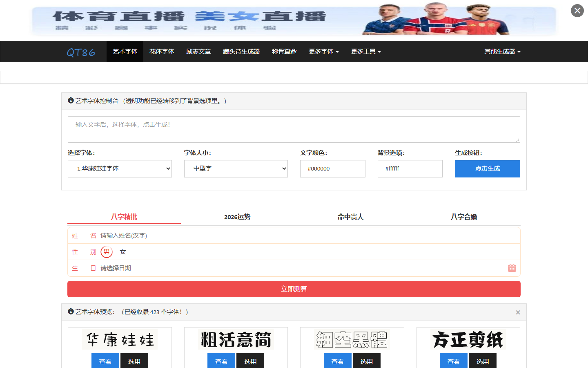The height and width of the screenshot is (368, 588).
Task: Click the text input area for art text
Action: [x=294, y=129]
